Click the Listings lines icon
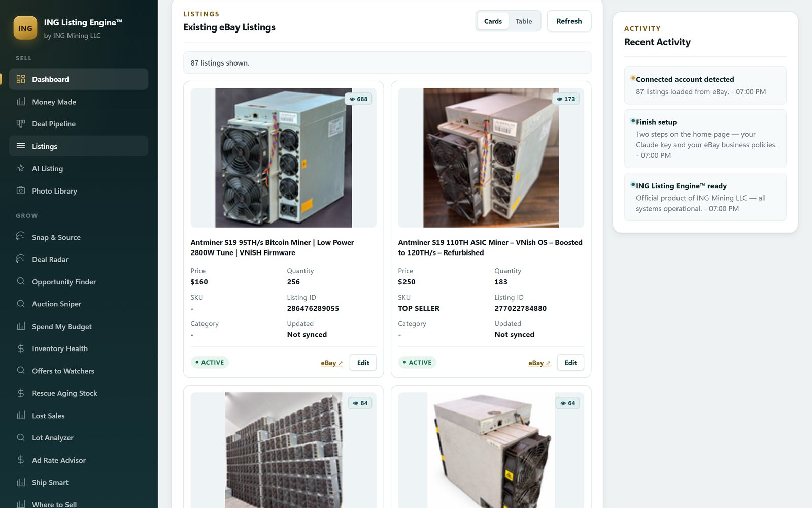The height and width of the screenshot is (508, 812). 21,146
